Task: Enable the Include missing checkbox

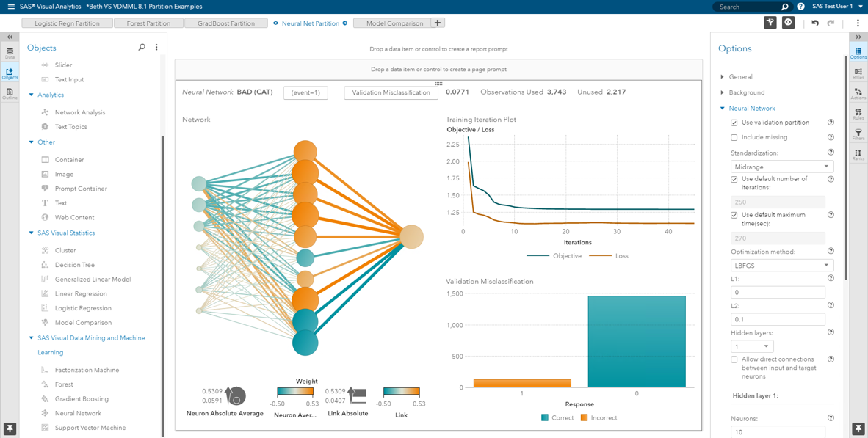Action: [x=734, y=137]
